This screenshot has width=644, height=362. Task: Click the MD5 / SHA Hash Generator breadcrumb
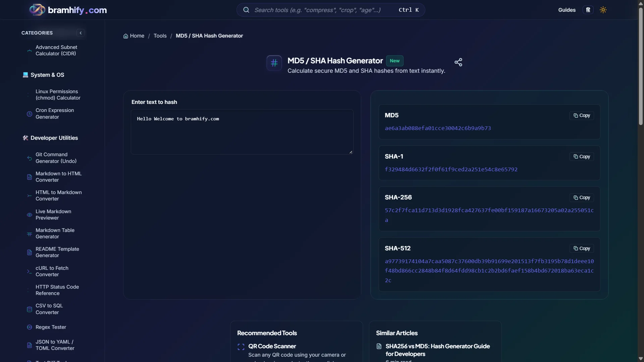coord(209,36)
